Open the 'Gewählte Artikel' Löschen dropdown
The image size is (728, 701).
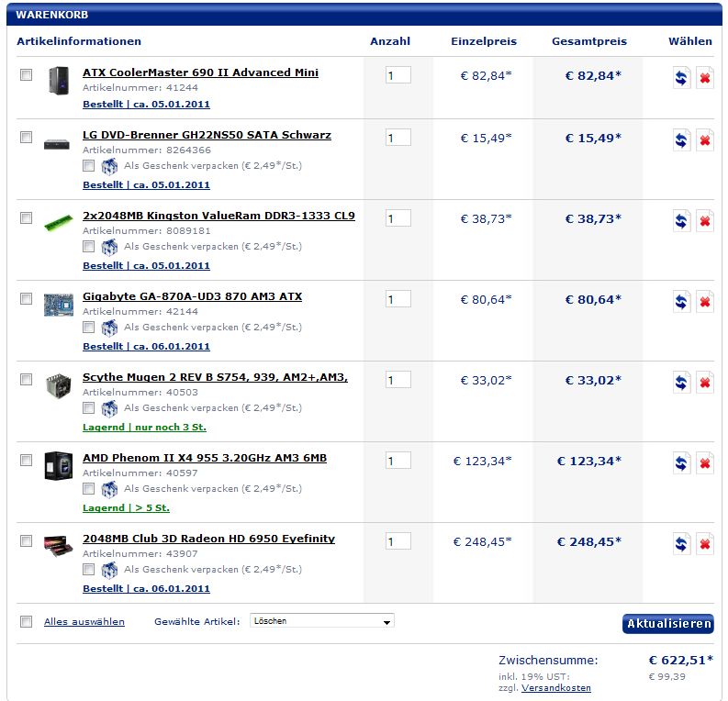coord(322,621)
